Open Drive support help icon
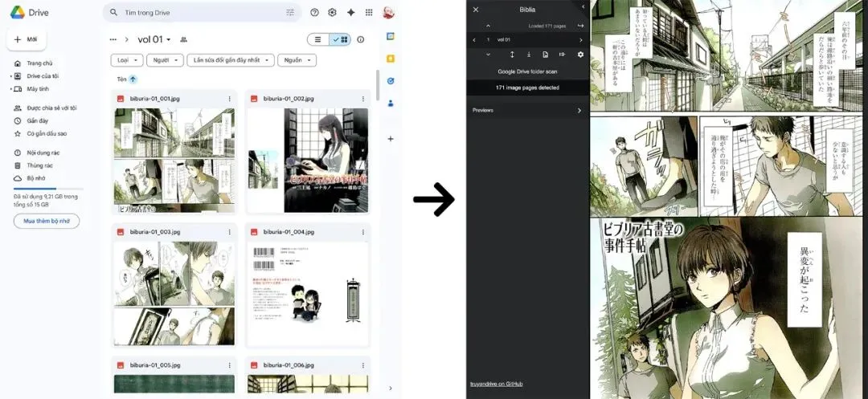The image size is (868, 399). tap(314, 12)
